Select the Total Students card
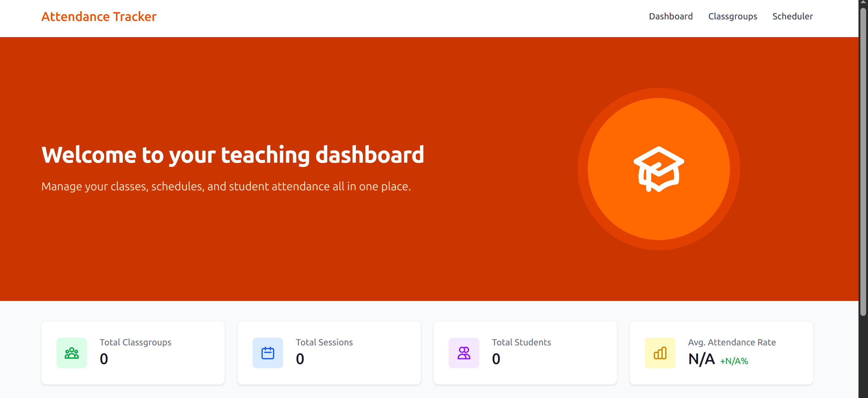This screenshot has width=868, height=398. [x=525, y=353]
